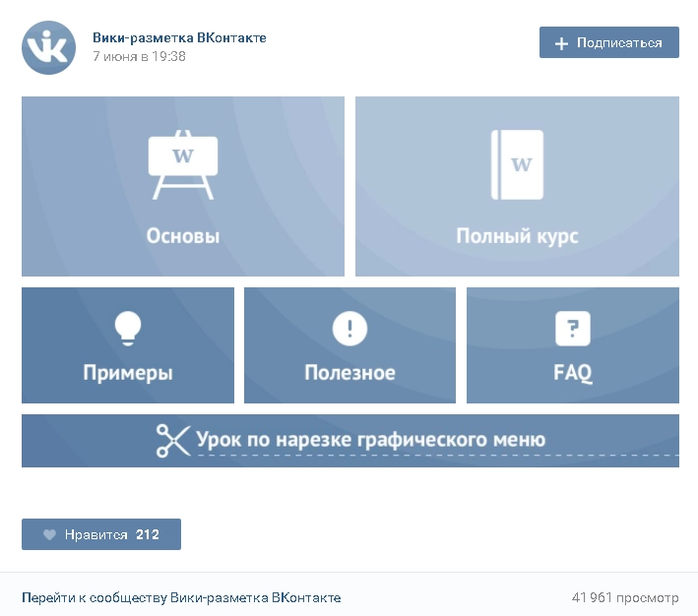
Task: Click the question mark icon above FAQ
Action: pos(573,329)
